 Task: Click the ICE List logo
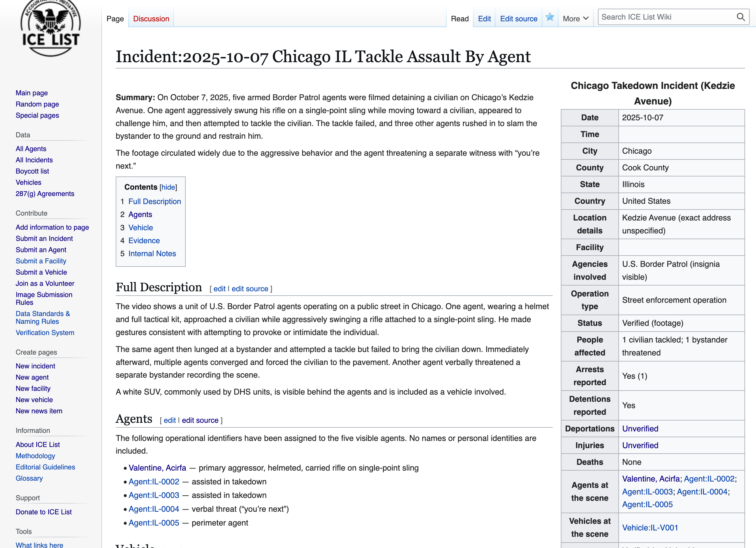point(50,28)
